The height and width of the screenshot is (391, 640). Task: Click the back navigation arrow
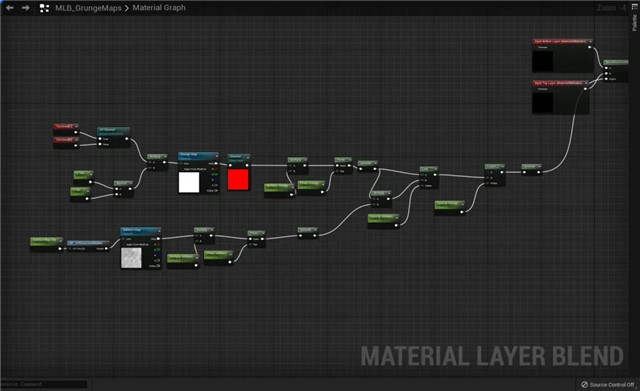tap(9, 8)
